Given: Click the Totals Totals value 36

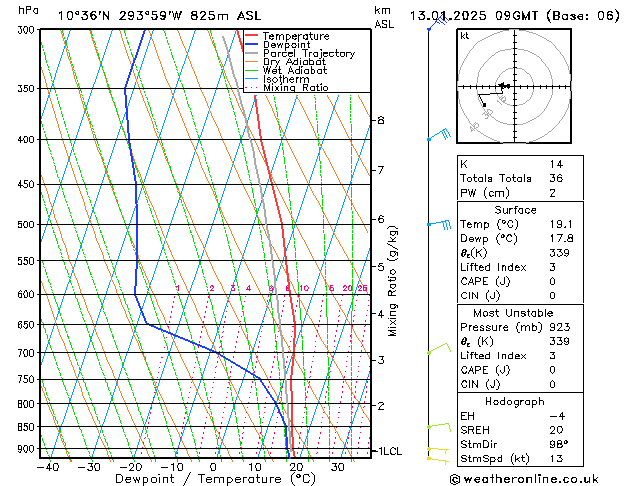Looking at the screenshot, I should [556, 178].
